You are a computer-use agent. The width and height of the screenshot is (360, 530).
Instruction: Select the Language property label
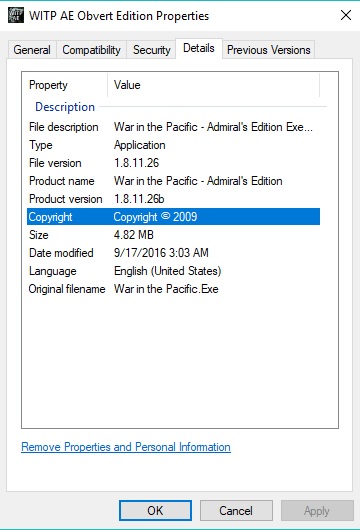click(x=53, y=271)
